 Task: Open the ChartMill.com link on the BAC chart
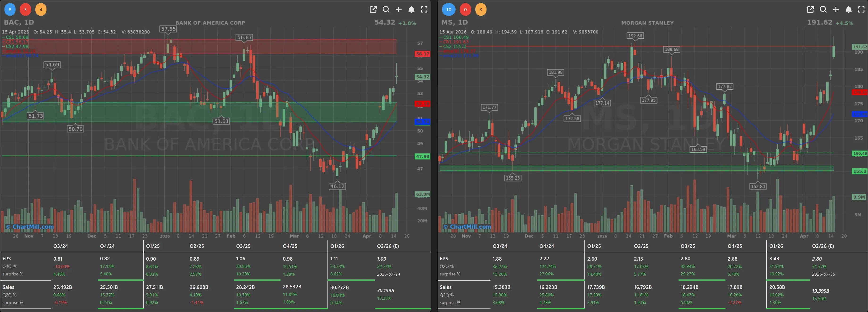[x=30, y=227]
